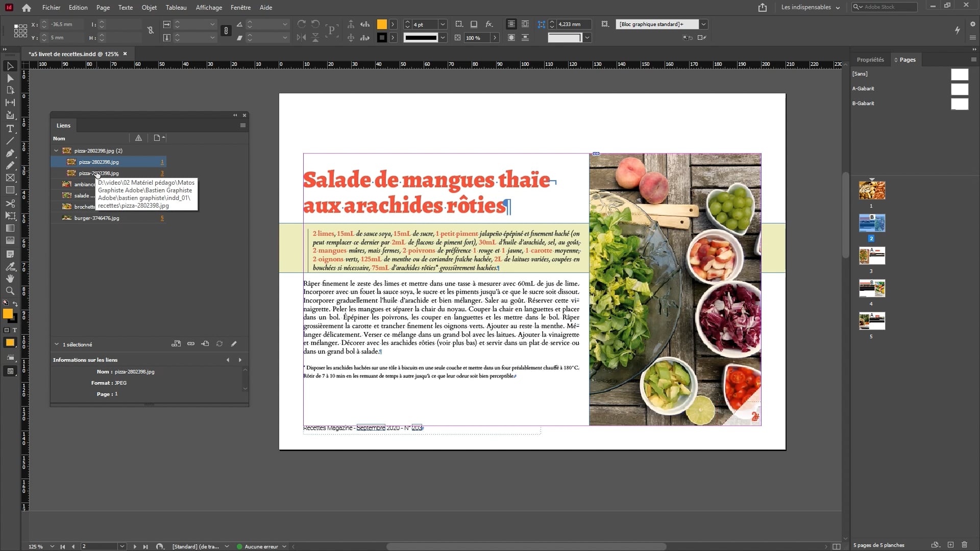Select the Scissors tool
This screenshot has height=551, width=980.
[x=10, y=203]
